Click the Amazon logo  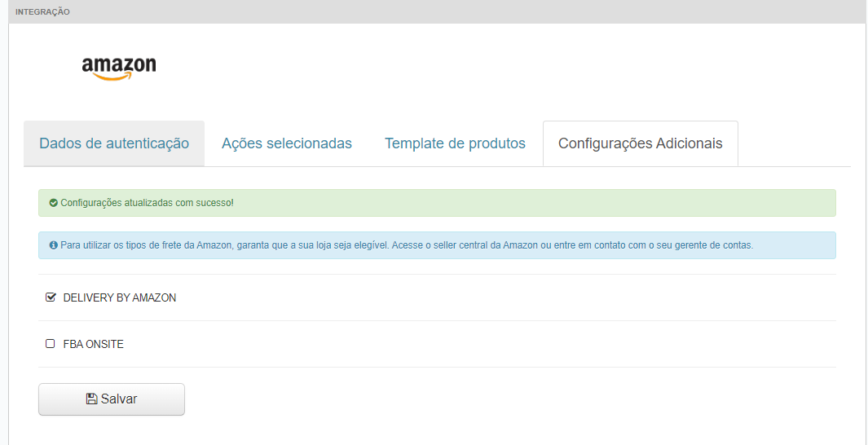coord(119,68)
